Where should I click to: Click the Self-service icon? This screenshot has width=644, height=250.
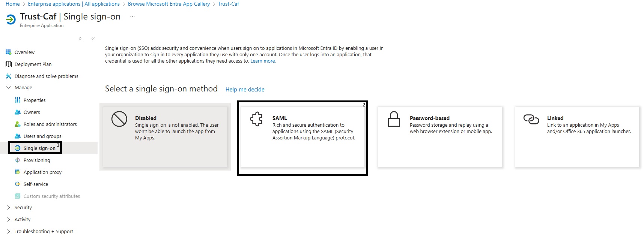pos(18,184)
